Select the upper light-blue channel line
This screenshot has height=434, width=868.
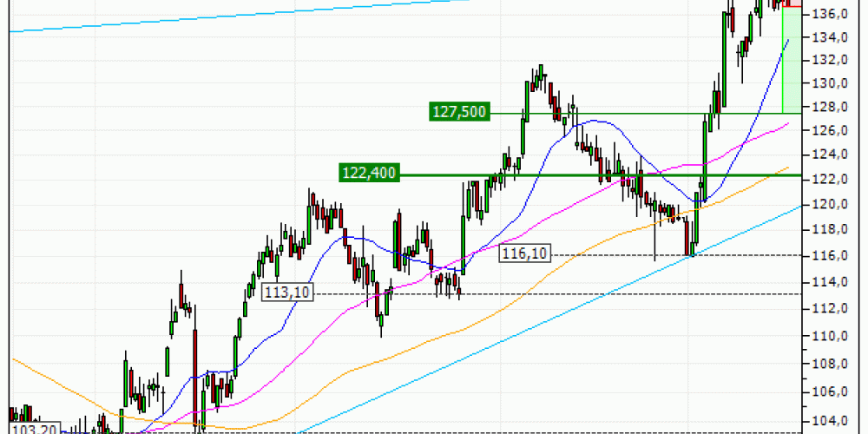point(238,16)
